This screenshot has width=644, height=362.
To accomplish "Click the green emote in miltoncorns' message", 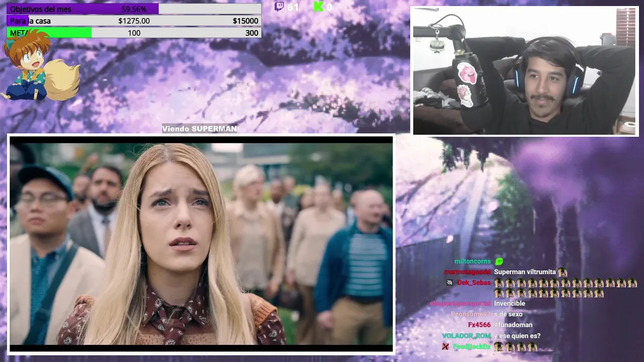I will (499, 261).
